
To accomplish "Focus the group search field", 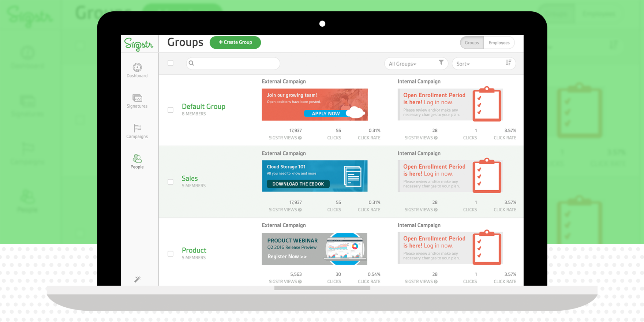I will (233, 63).
